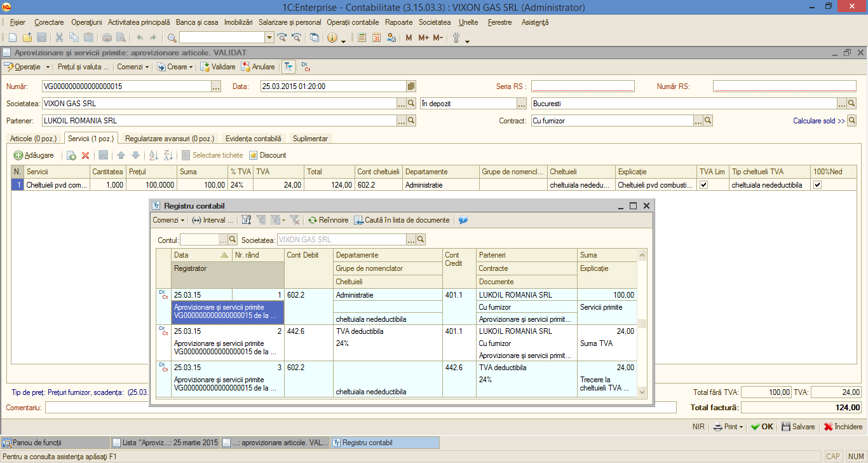The height and width of the screenshot is (463, 868).
Task: Toggle the TVA Lim checkbox in row 1
Action: tap(703, 185)
